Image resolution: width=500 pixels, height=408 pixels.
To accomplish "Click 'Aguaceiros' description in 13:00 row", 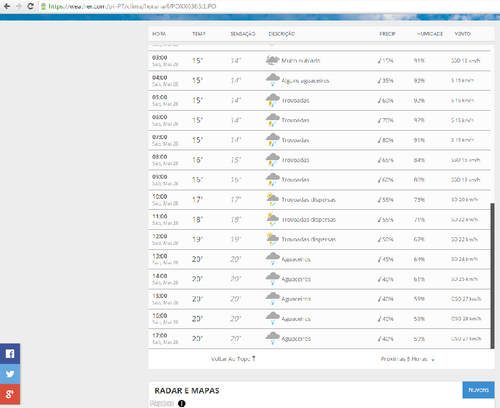I will pos(296,259).
